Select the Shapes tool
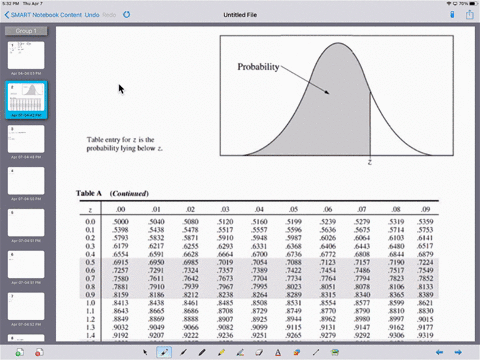This screenshot has height=360, width=480. coord(297,352)
